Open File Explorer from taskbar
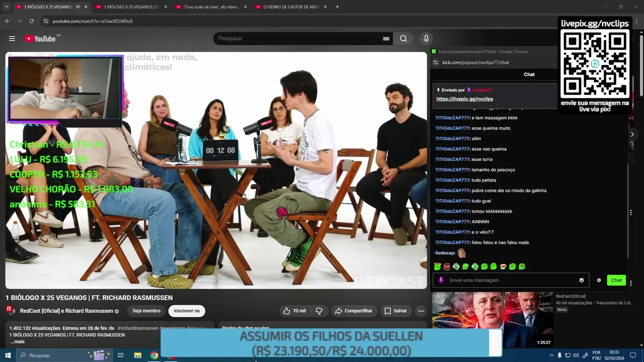 point(137,355)
